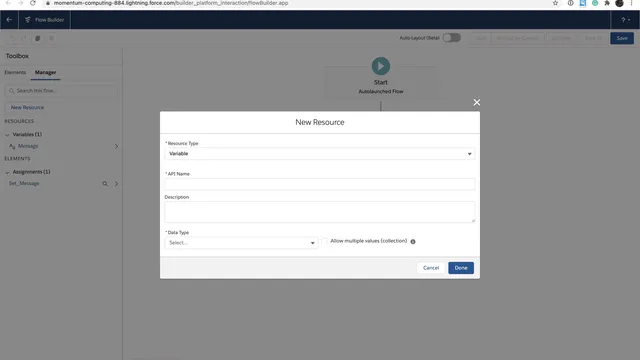Collapse the Variables (1) section
The image size is (640, 360).
7,134
